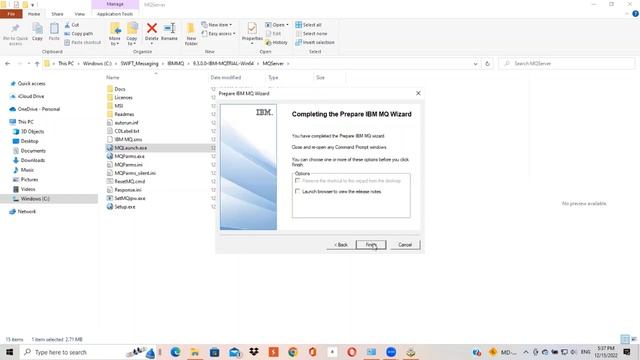Click Finish in the Prepare IBM MQ Wizard
This screenshot has height=360, width=640.
[x=371, y=245]
